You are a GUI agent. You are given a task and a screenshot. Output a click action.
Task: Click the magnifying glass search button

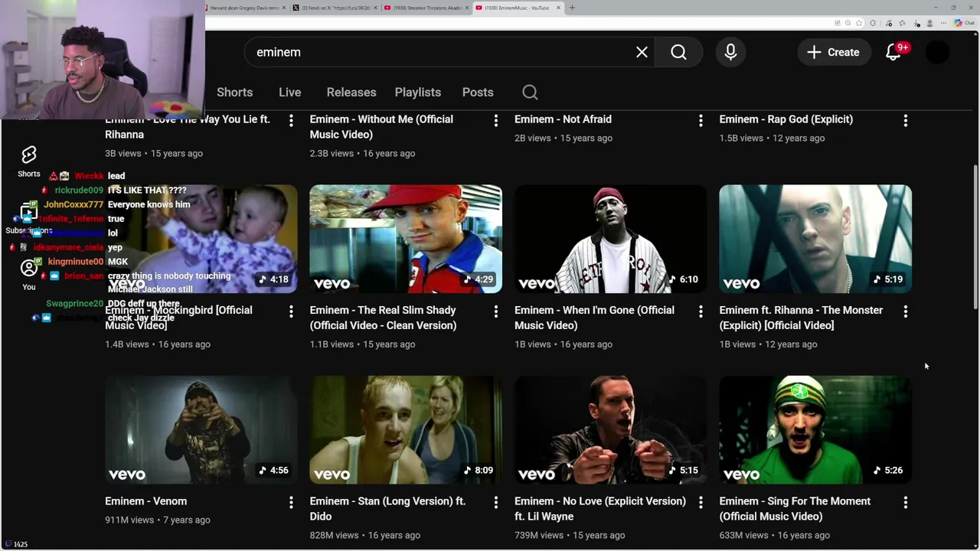point(679,52)
